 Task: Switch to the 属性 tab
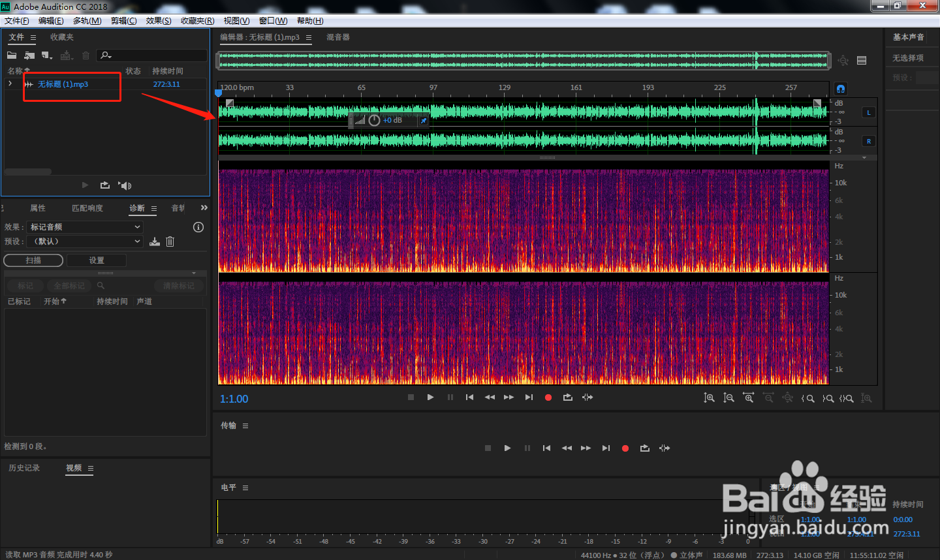tap(38, 208)
